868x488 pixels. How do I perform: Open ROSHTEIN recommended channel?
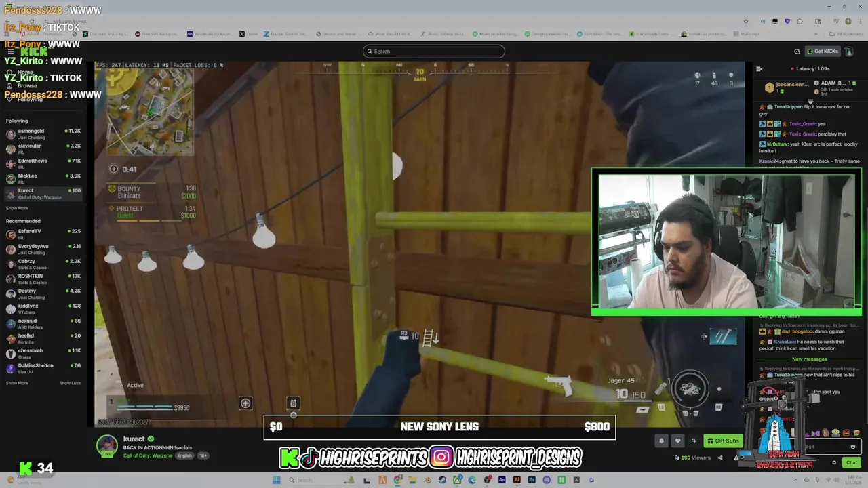[43, 279]
